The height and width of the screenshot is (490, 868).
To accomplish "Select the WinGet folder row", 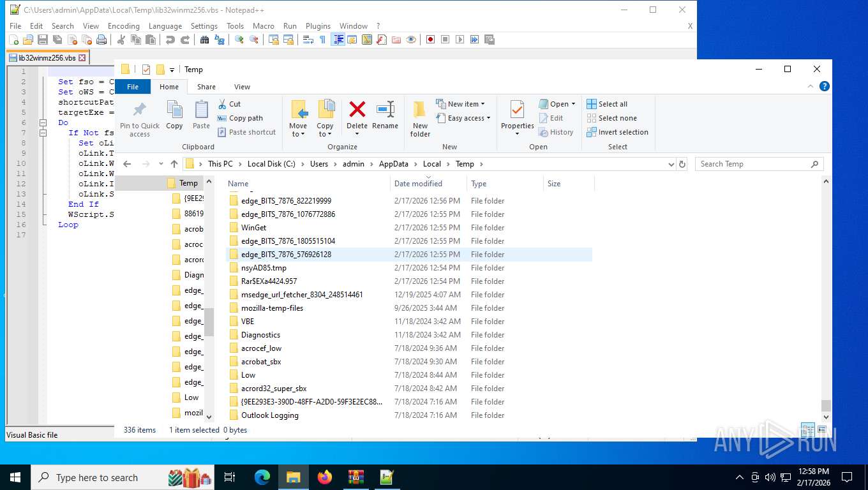I will coord(410,228).
